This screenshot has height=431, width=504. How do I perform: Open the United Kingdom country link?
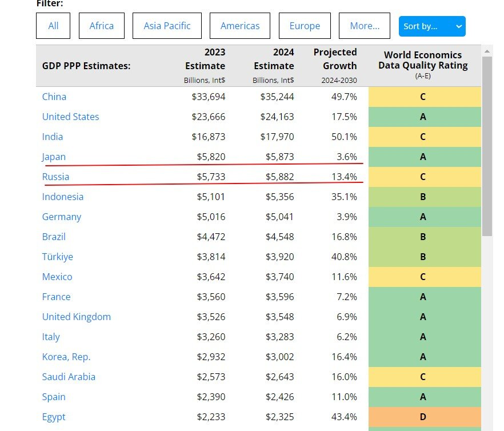77,317
